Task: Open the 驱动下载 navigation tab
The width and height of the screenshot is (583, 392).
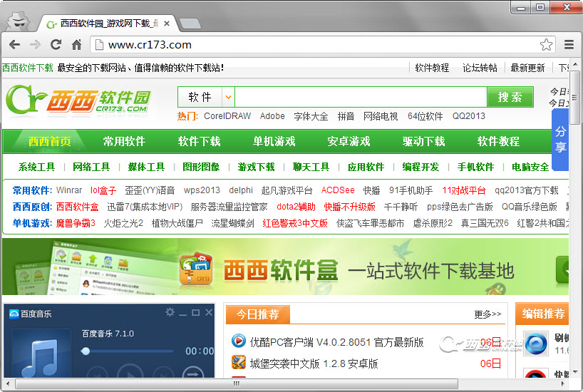Action: point(423,141)
